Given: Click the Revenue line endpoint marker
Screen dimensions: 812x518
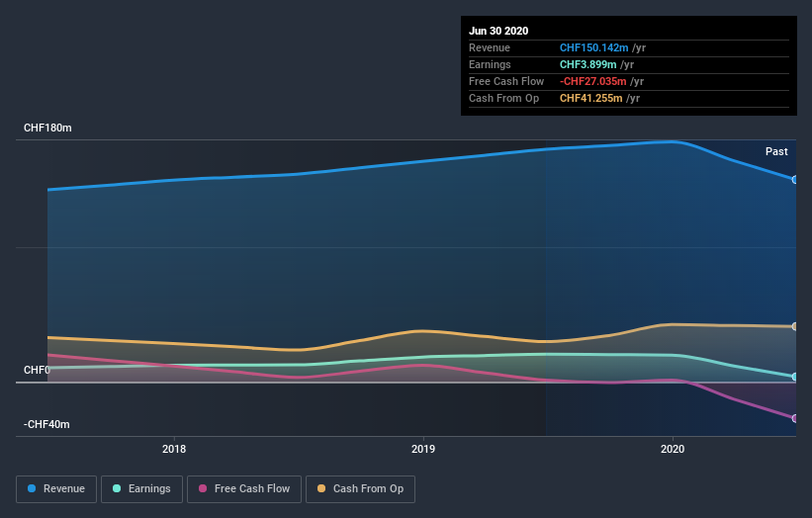Looking at the screenshot, I should pyautogui.click(x=795, y=180).
